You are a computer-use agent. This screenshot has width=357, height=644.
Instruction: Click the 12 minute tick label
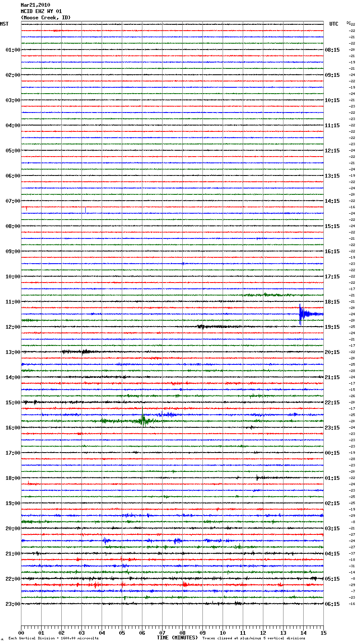tap(263, 633)
